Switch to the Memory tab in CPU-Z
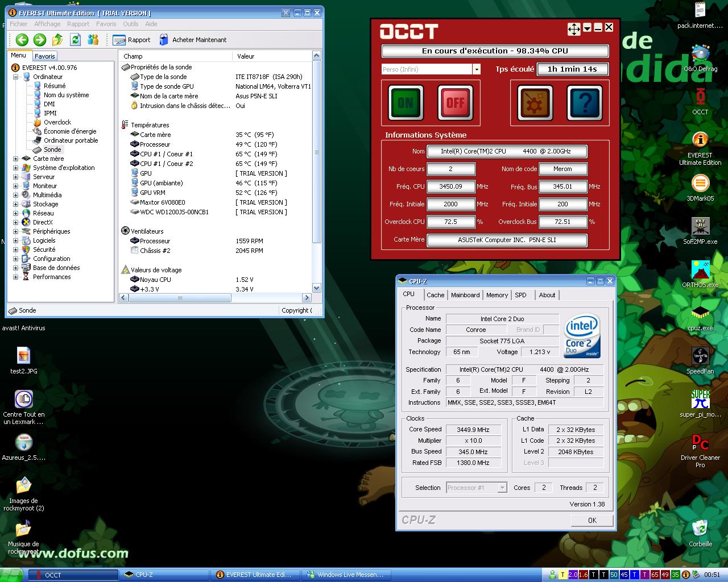This screenshot has height=582, width=728. point(497,295)
